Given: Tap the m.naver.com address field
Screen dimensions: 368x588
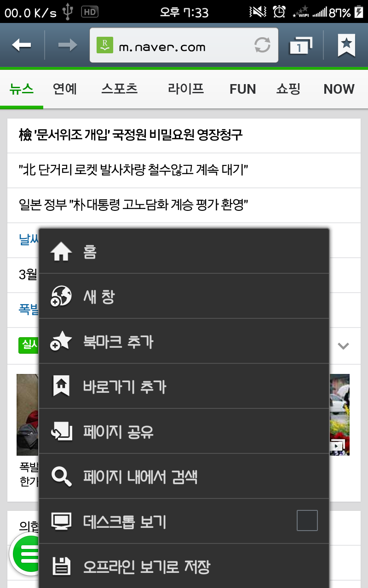Looking at the screenshot, I should tap(184, 45).
